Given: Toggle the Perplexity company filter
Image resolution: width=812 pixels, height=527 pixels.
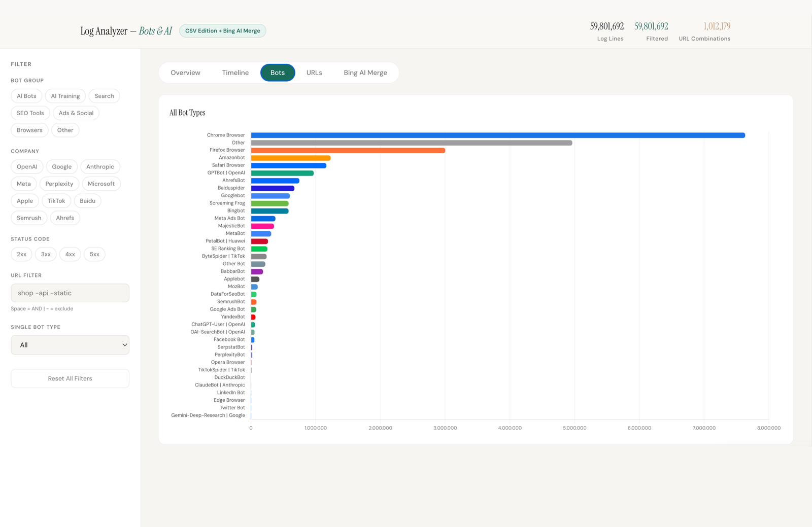Looking at the screenshot, I should (59, 184).
